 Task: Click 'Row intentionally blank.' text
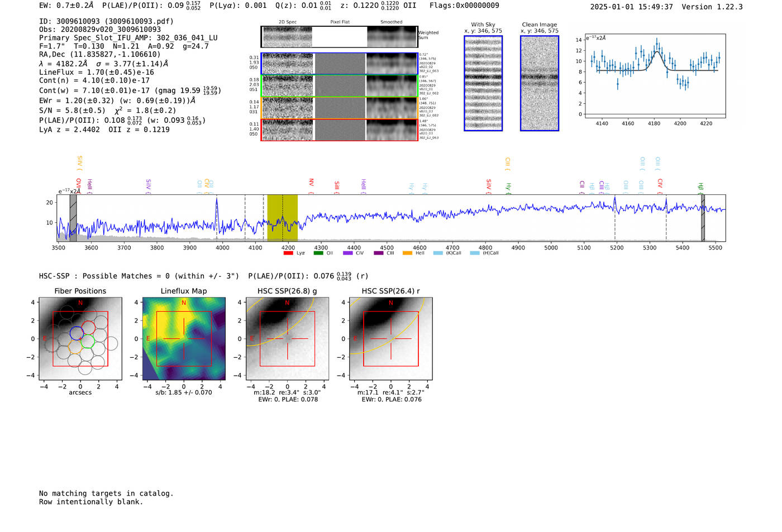click(91, 502)
